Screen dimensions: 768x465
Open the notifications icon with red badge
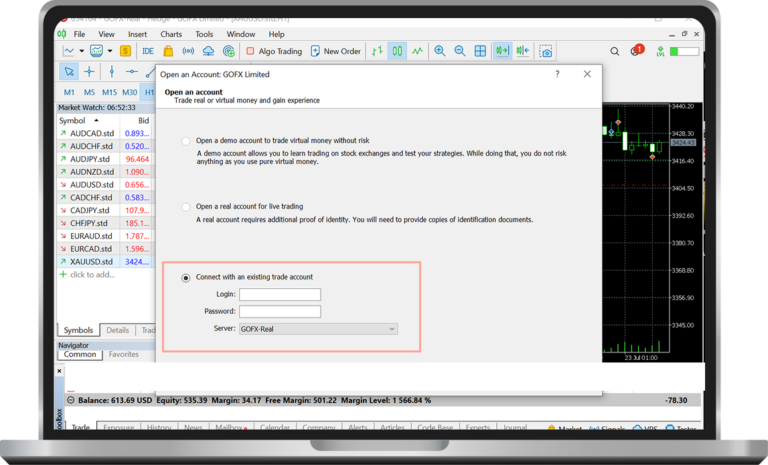[x=636, y=50]
